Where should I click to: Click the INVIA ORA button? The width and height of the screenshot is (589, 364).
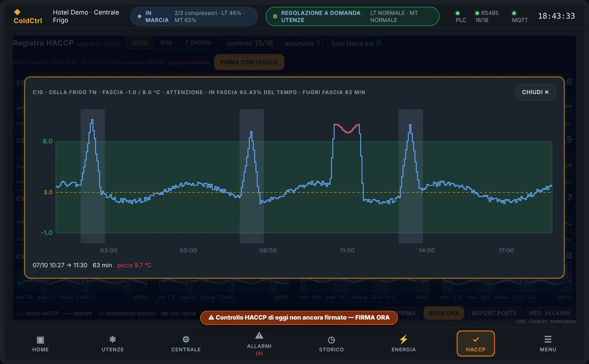[x=444, y=313]
